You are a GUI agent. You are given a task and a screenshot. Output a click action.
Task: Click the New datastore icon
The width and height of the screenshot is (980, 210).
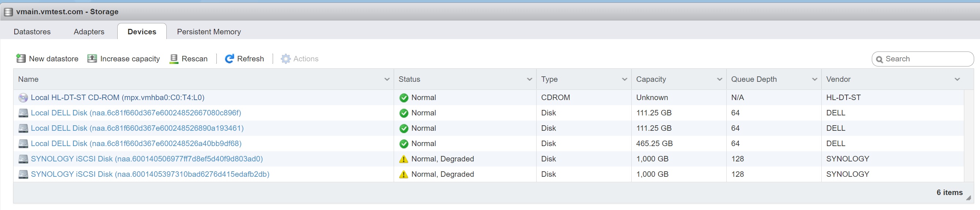coord(20,58)
